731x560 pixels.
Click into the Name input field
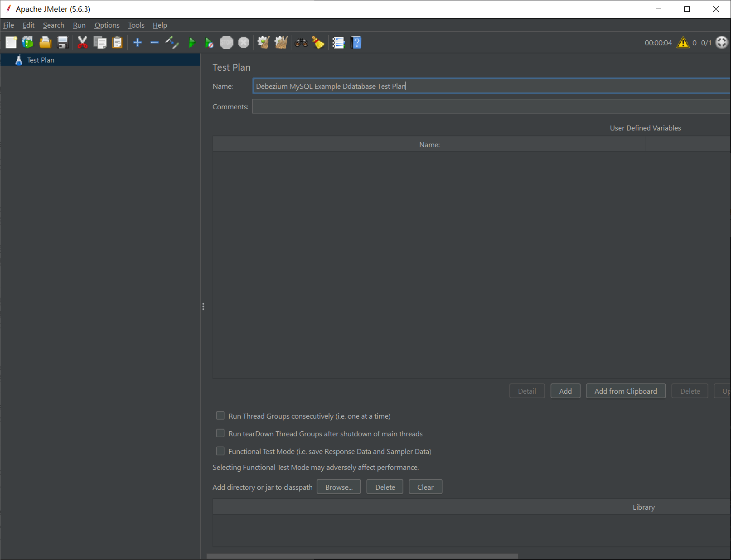tap(491, 86)
